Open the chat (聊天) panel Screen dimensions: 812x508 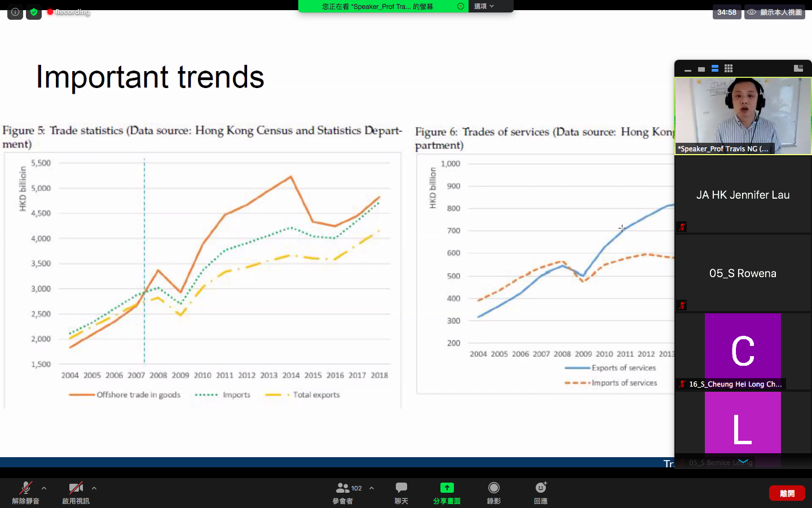click(401, 492)
